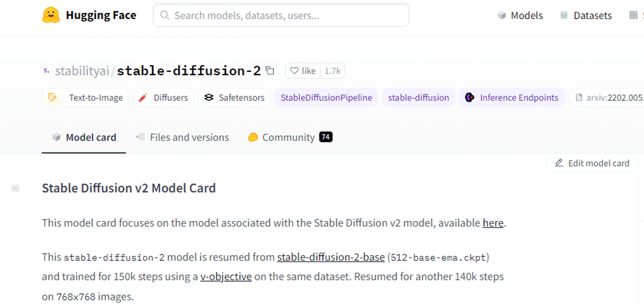View the 1.7k like count
This screenshot has height=304, width=644.
(x=332, y=70)
